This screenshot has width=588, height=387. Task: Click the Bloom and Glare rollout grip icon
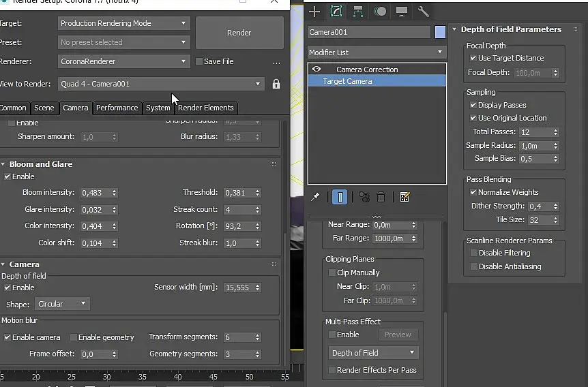point(274,164)
